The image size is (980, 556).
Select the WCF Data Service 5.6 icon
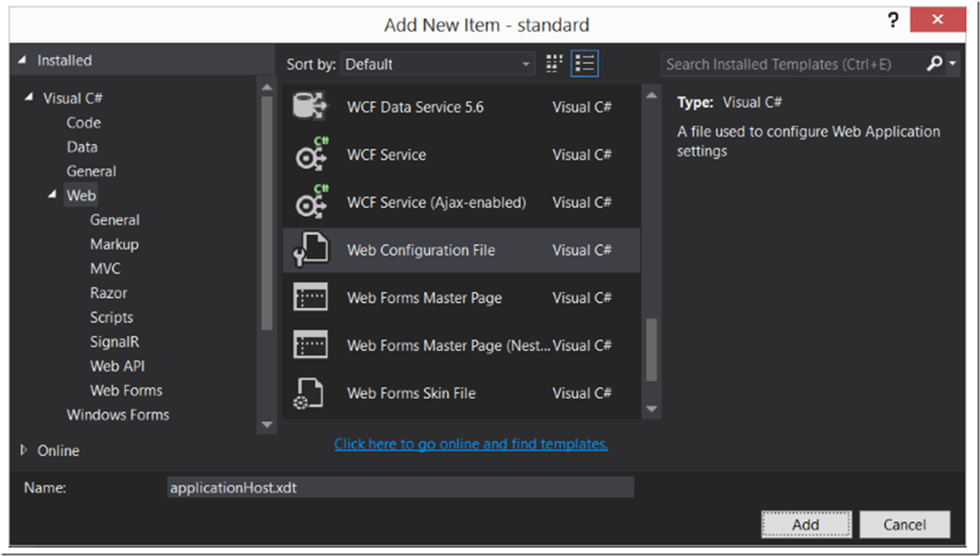point(310,107)
